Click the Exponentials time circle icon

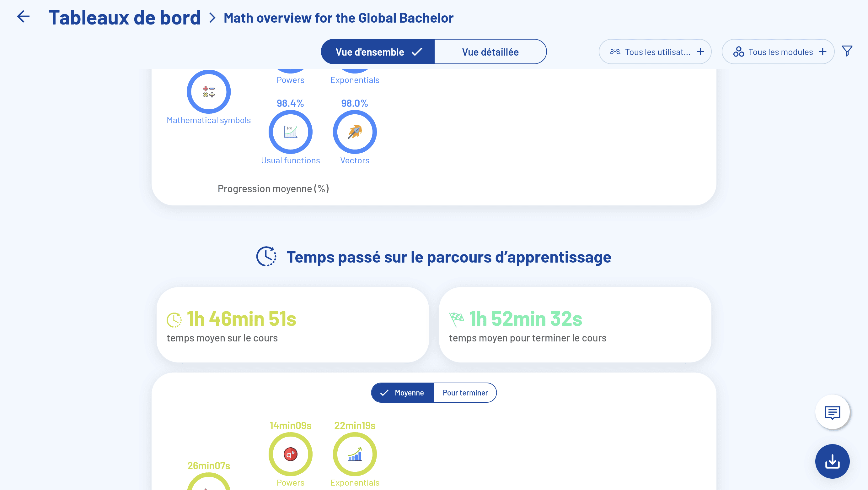tap(355, 454)
